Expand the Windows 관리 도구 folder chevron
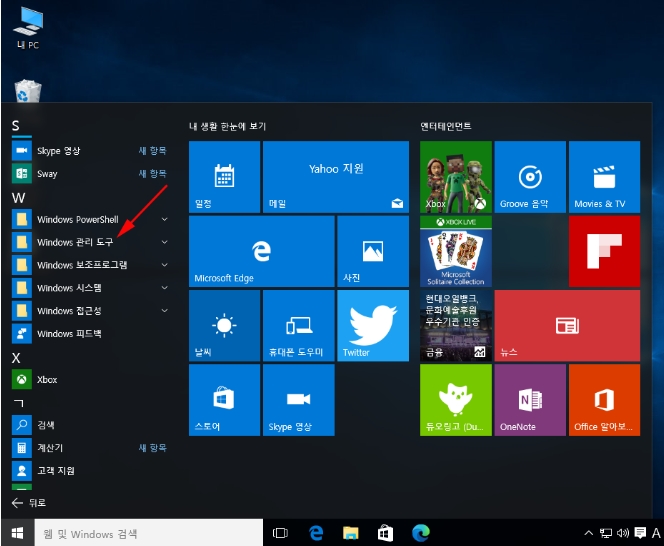This screenshot has width=664, height=546. coord(164,242)
